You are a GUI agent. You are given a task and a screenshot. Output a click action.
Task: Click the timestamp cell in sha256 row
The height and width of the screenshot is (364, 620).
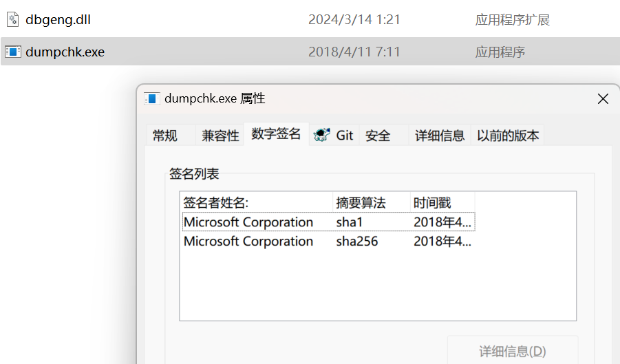[x=442, y=241]
